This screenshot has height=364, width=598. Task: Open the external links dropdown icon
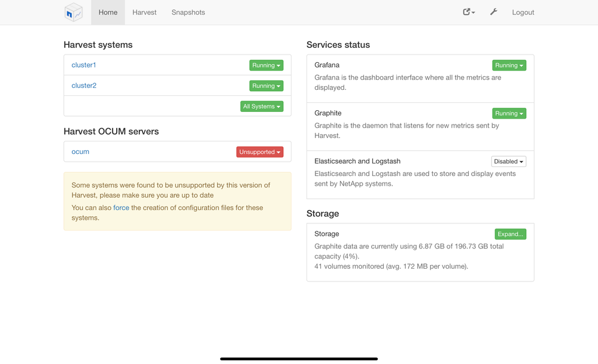click(x=469, y=12)
